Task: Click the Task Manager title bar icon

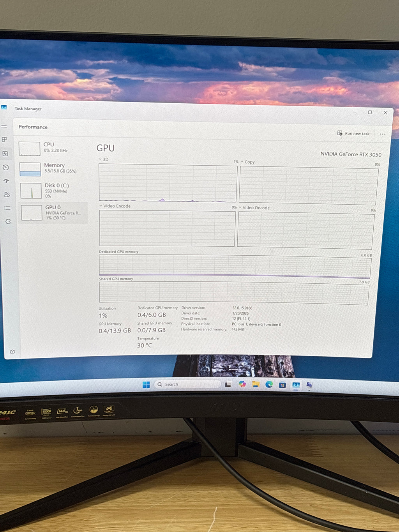Action: click(4, 107)
